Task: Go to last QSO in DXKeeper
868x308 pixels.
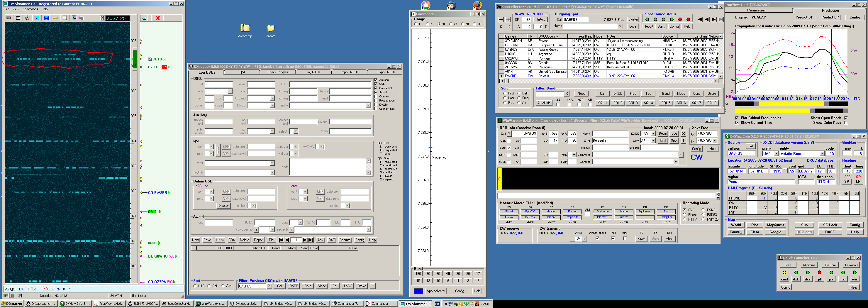Action: coord(311,240)
